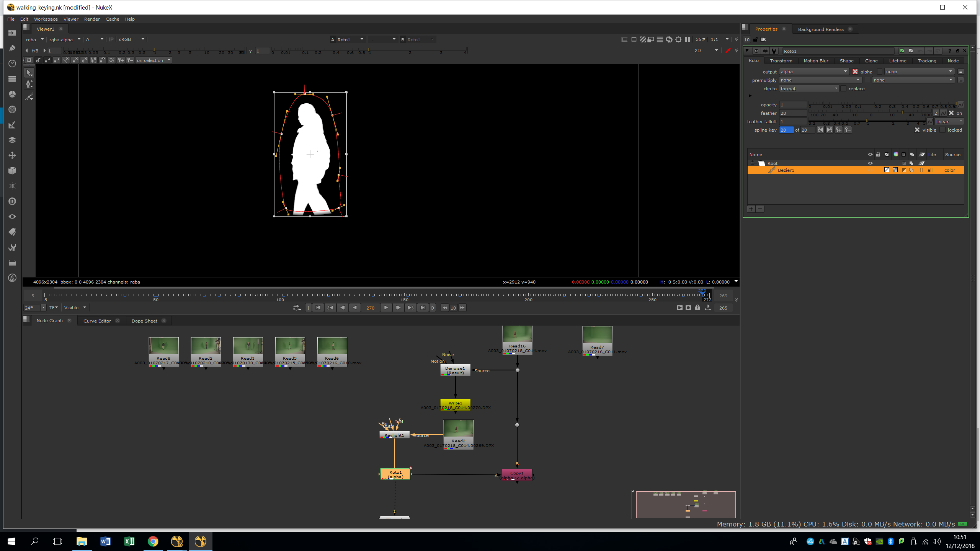Toggle the replace checkbox
The image size is (980, 551).
pyautogui.click(x=844, y=89)
